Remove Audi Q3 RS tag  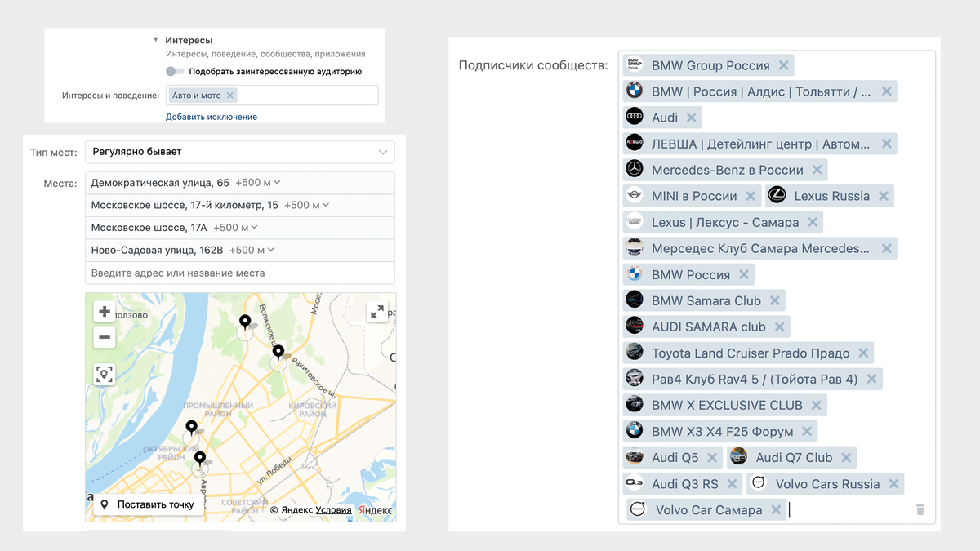click(x=732, y=483)
